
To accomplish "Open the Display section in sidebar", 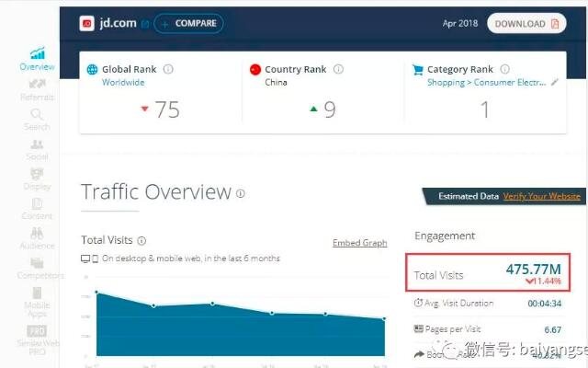I will point(37,178).
